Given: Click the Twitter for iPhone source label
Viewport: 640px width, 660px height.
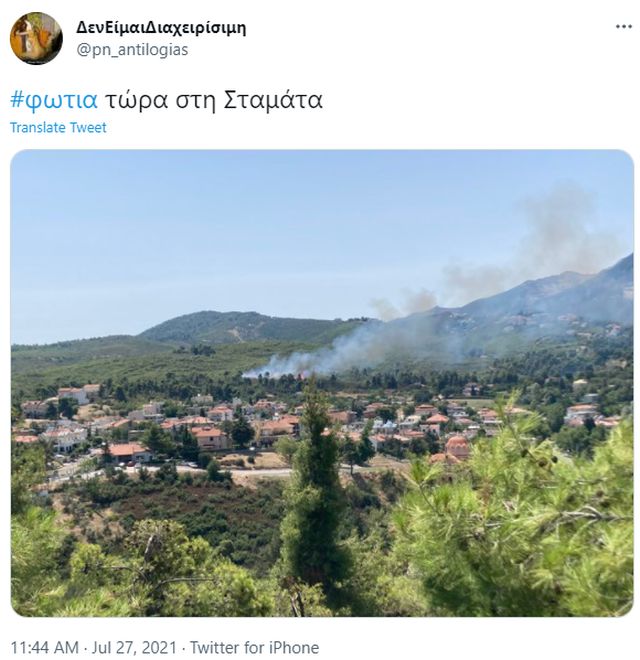Looking at the screenshot, I should tap(254, 647).
